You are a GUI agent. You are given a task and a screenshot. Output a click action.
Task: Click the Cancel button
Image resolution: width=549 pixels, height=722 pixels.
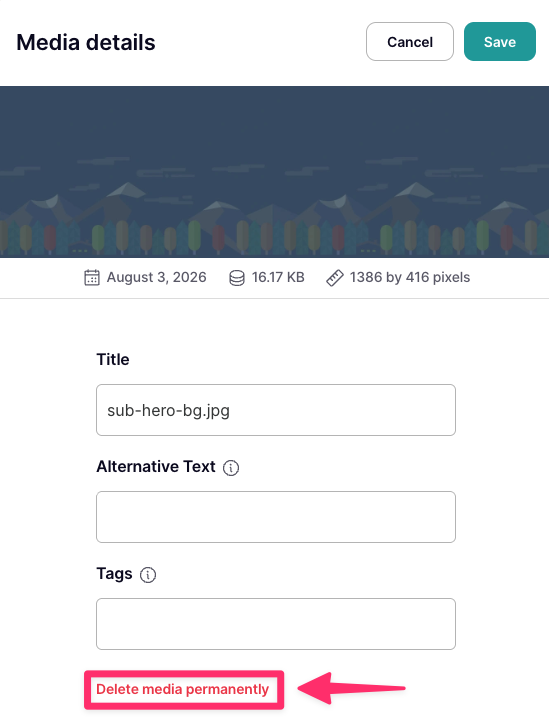[x=409, y=42]
